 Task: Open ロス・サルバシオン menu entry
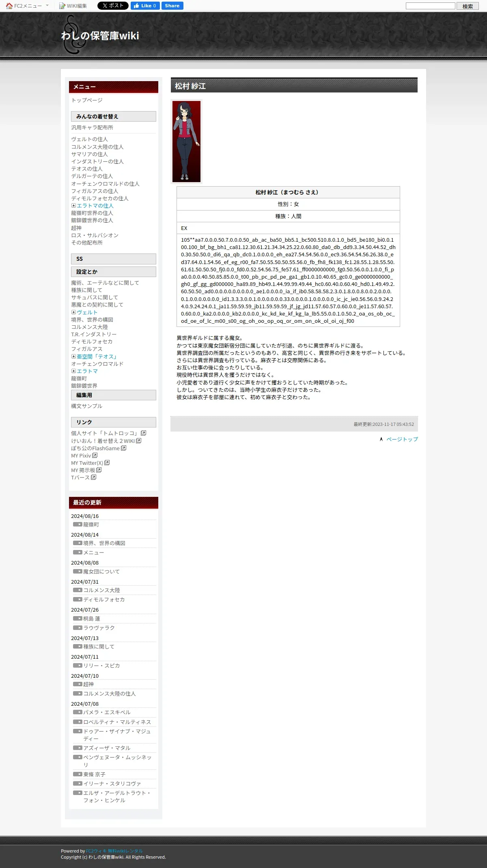[95, 235]
